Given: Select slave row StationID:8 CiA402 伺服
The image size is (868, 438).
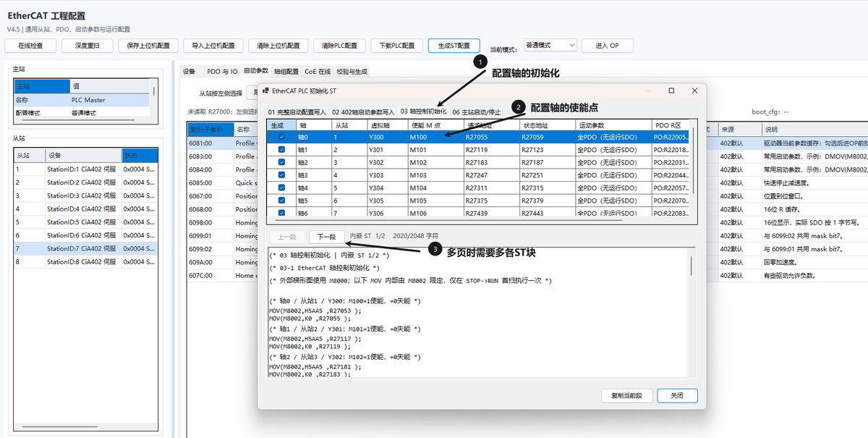Looking at the screenshot, I should point(85,261).
